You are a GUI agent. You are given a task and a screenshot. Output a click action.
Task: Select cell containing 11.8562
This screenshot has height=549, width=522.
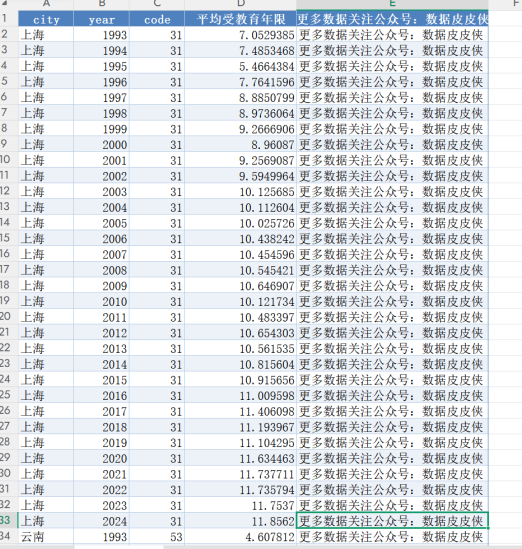point(241,521)
